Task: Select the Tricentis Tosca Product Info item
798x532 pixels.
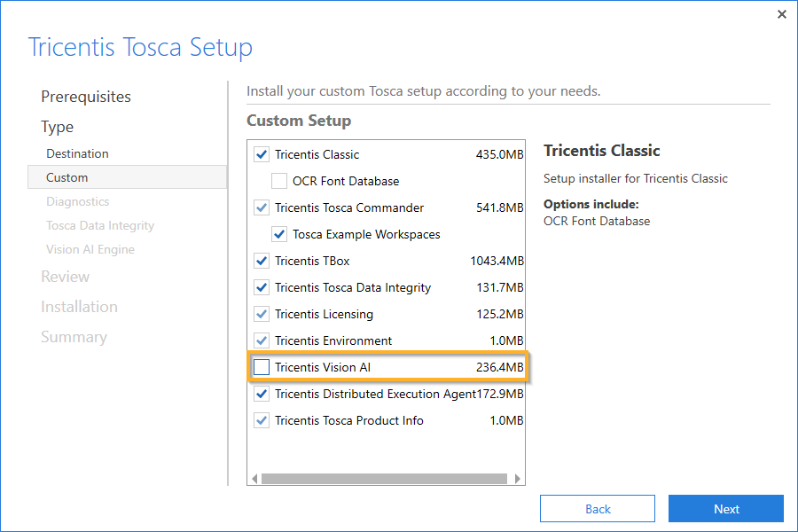Action: coord(349,420)
